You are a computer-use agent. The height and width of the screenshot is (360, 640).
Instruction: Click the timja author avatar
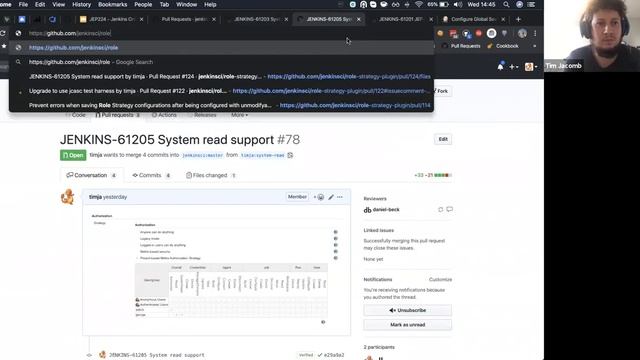67,197
